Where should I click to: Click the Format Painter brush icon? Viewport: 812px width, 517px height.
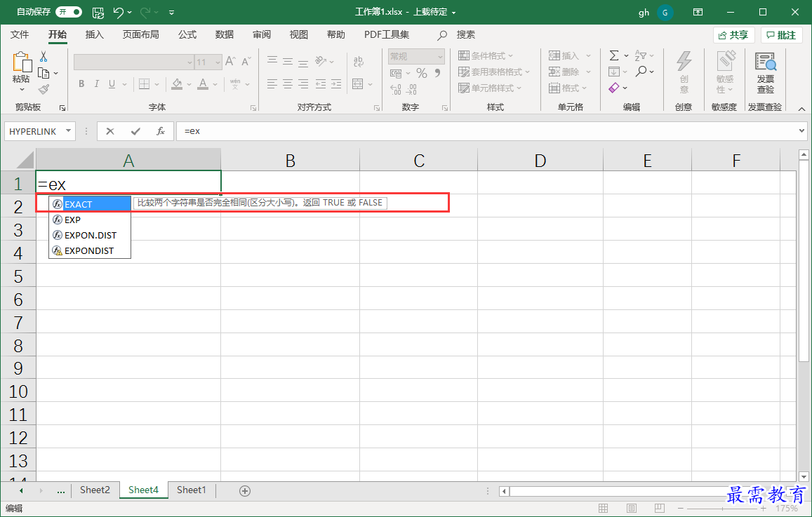(x=44, y=90)
